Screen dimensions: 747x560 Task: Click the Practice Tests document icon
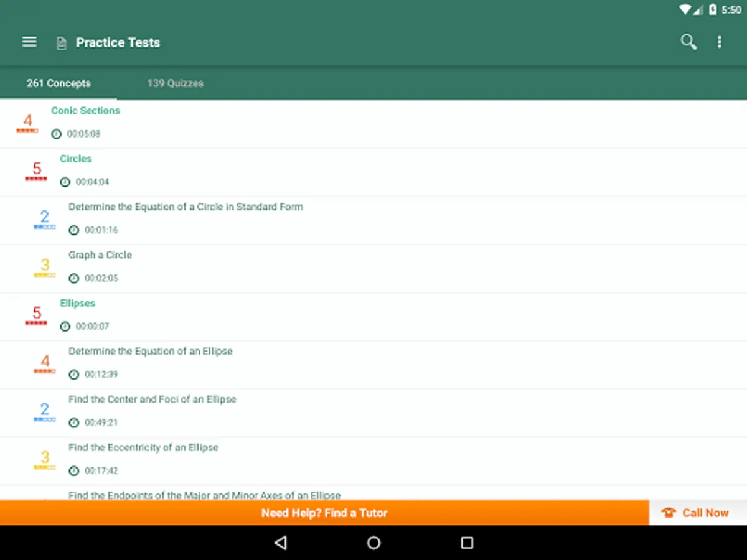pos(61,43)
